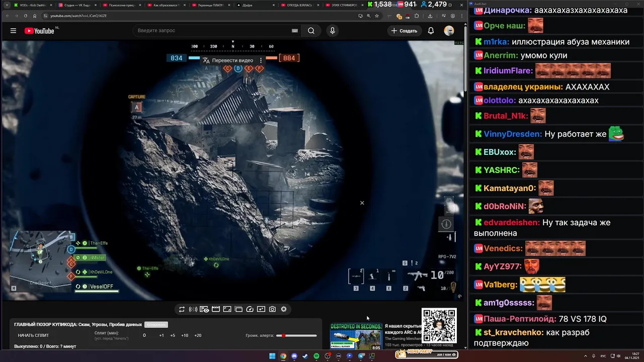Click the Создать create button
This screenshot has height=362, width=644.
pyautogui.click(x=404, y=31)
